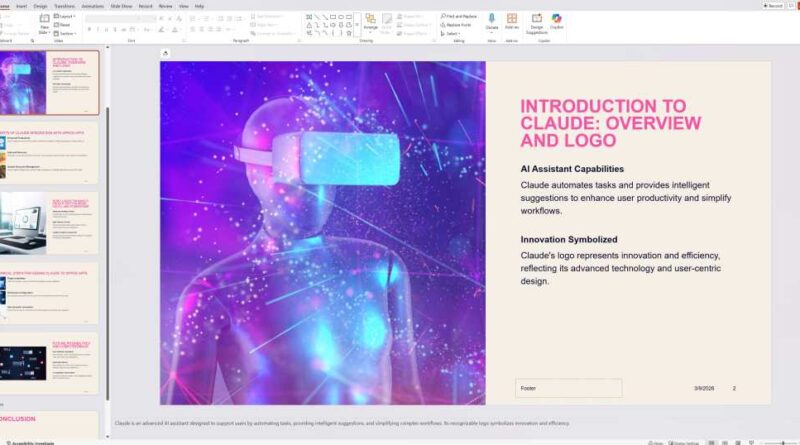Select the oval shape in shapes gallery
This screenshot has width=800, height=445.
(341, 17)
